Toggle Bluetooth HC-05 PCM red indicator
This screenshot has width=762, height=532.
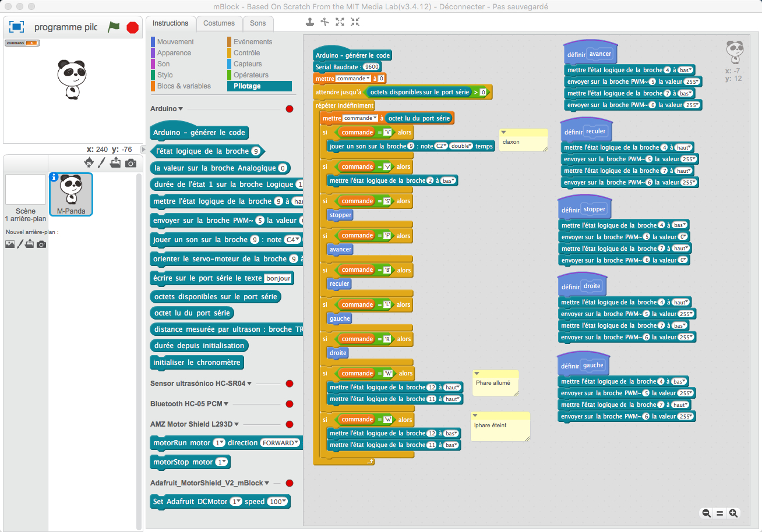click(x=290, y=404)
